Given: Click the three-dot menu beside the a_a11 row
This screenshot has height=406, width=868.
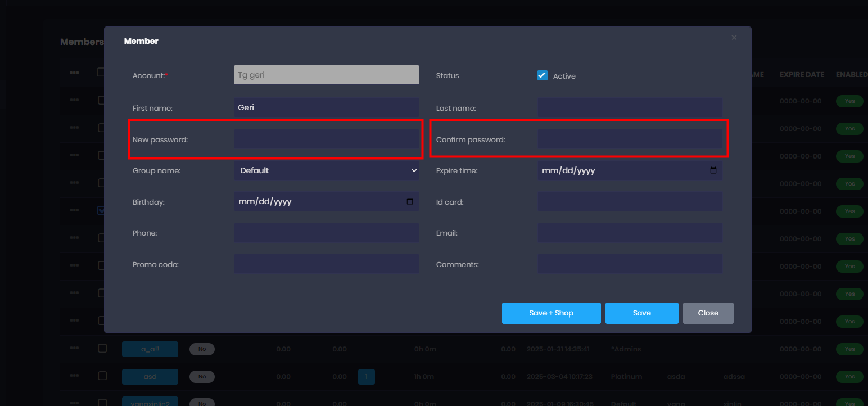Looking at the screenshot, I should [74, 348].
